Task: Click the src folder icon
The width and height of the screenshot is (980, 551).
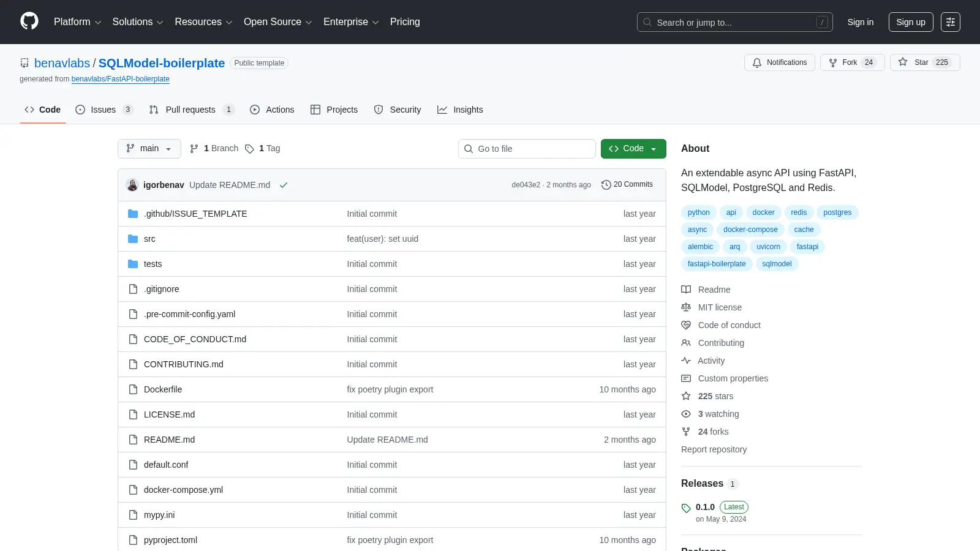Action: point(133,239)
